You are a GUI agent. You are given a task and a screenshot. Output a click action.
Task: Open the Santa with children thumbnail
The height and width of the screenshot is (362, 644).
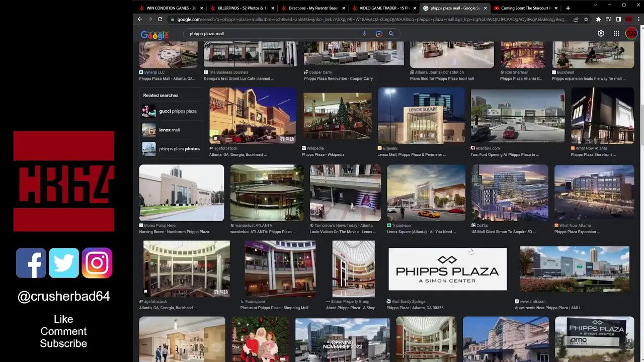pyautogui.click(x=261, y=339)
